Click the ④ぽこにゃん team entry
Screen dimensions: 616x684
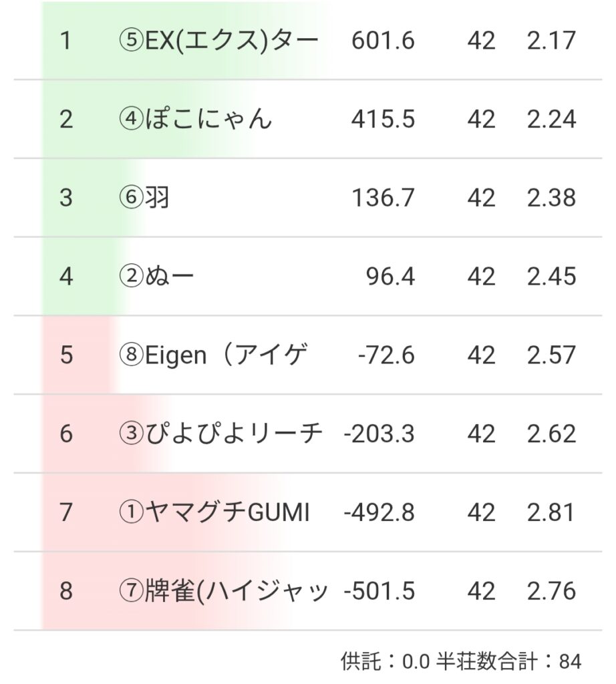(196, 120)
